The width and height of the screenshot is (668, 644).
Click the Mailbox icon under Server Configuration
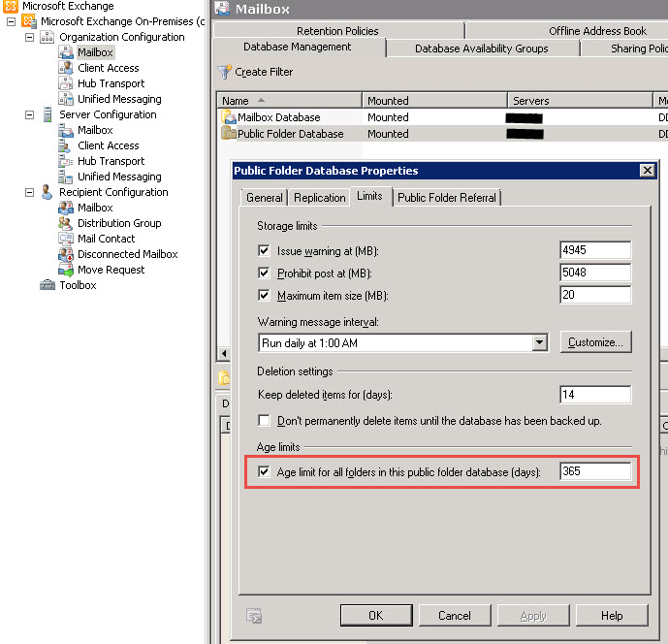(66, 130)
